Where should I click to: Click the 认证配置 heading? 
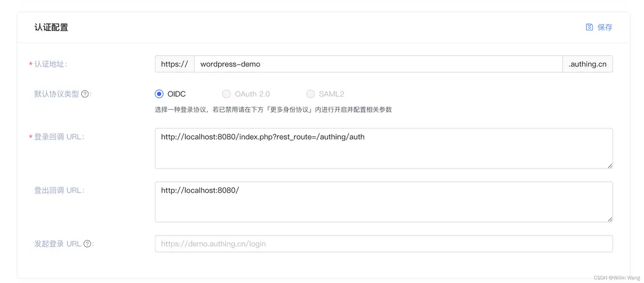tap(52, 28)
